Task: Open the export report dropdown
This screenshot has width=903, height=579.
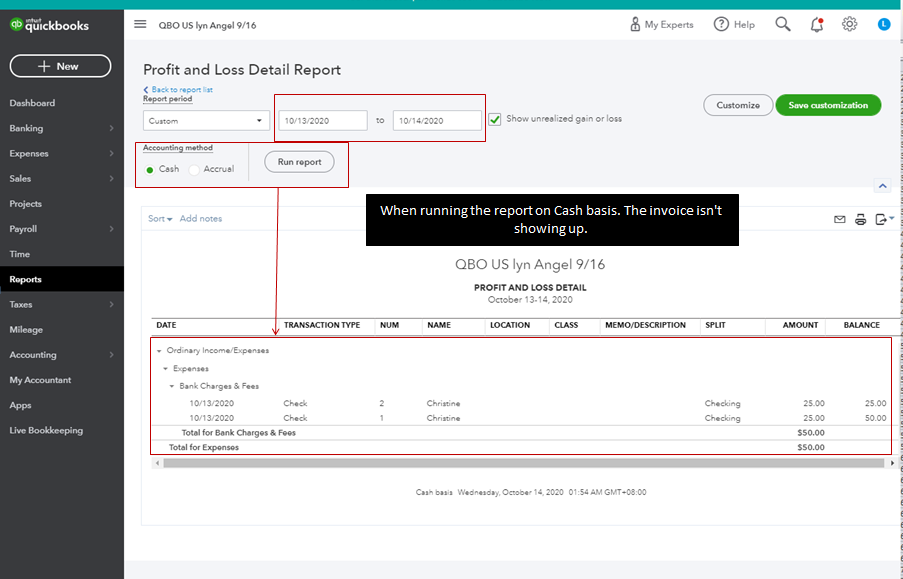Action: tap(884, 219)
